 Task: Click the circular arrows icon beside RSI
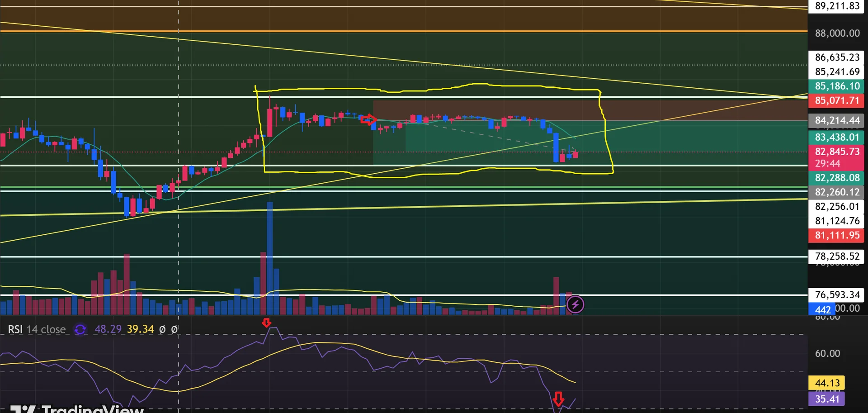(80, 329)
